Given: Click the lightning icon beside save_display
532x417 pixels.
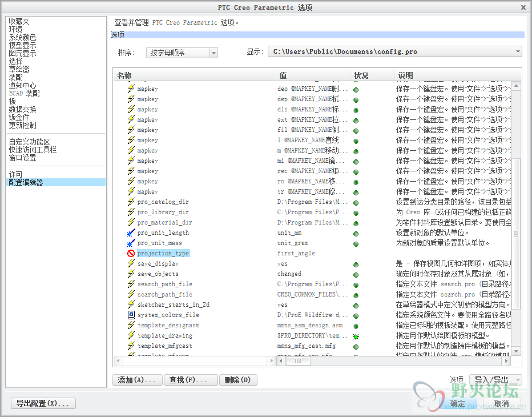Looking at the screenshot, I should click(131, 263).
